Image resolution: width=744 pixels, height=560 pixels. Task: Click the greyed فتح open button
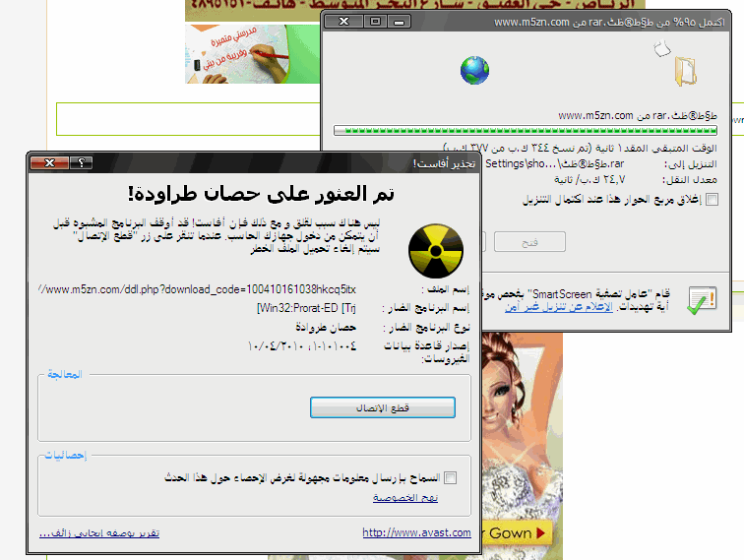point(529,242)
